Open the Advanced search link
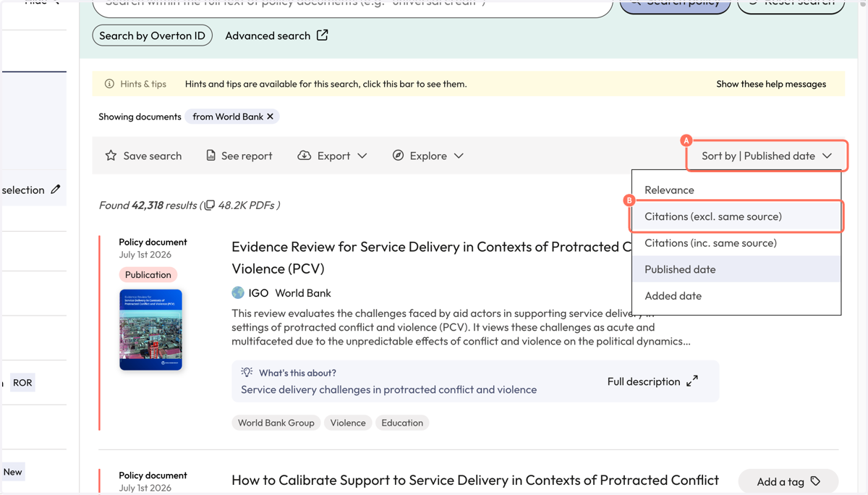This screenshot has width=868, height=495. pos(276,35)
